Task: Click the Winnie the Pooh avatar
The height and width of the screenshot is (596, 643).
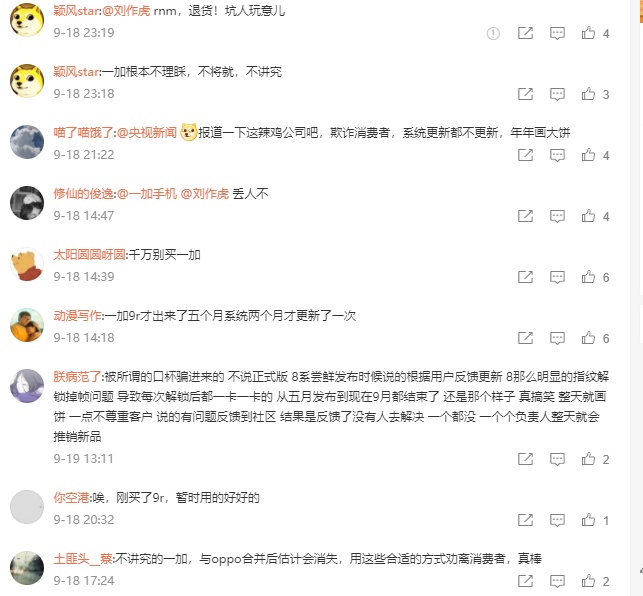Action: [x=27, y=265]
